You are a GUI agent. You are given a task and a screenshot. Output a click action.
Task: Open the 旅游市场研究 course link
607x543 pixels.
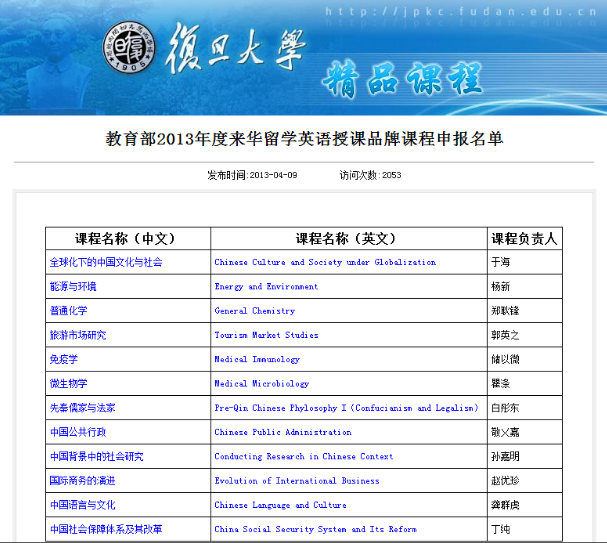tap(77, 335)
